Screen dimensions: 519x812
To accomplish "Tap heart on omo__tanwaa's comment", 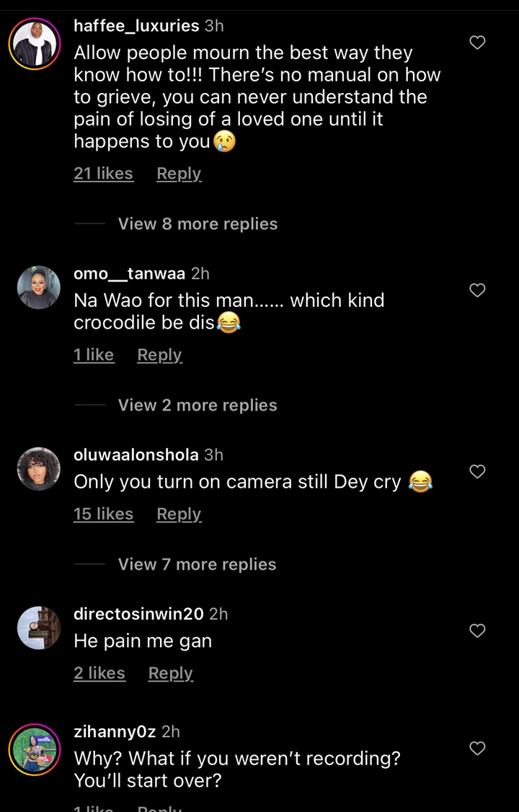I will coord(477,290).
